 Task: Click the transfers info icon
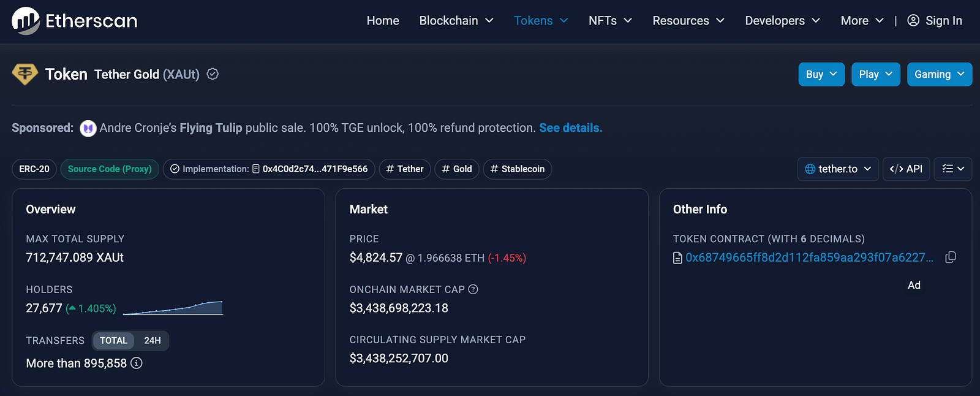[x=137, y=363]
